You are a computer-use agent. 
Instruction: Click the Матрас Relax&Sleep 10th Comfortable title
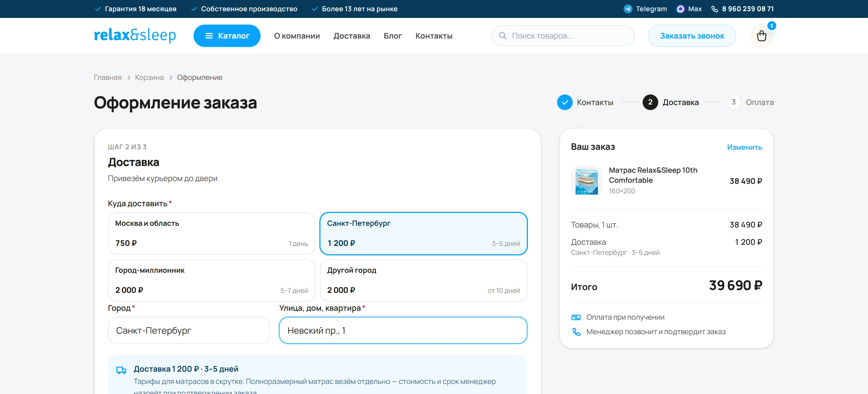point(653,175)
